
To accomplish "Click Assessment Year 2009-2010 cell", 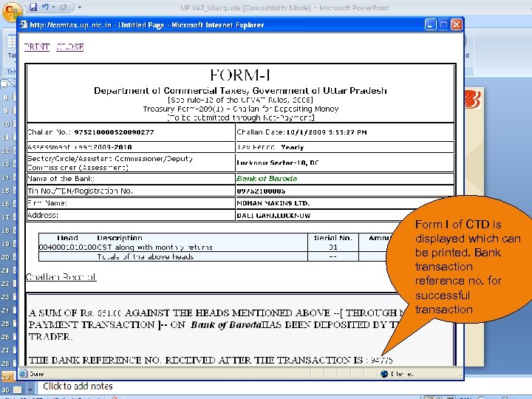I will click(x=131, y=147).
